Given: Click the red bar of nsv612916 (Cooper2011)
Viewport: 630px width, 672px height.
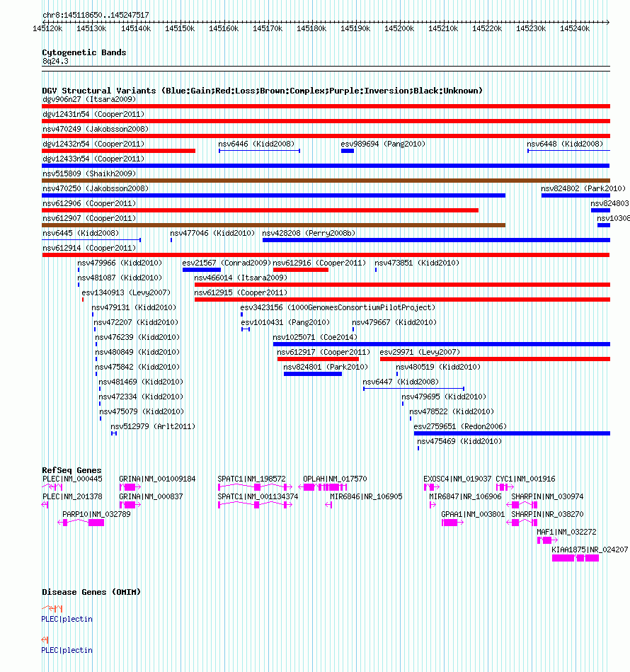Looking at the screenshot, I should 301,270.
